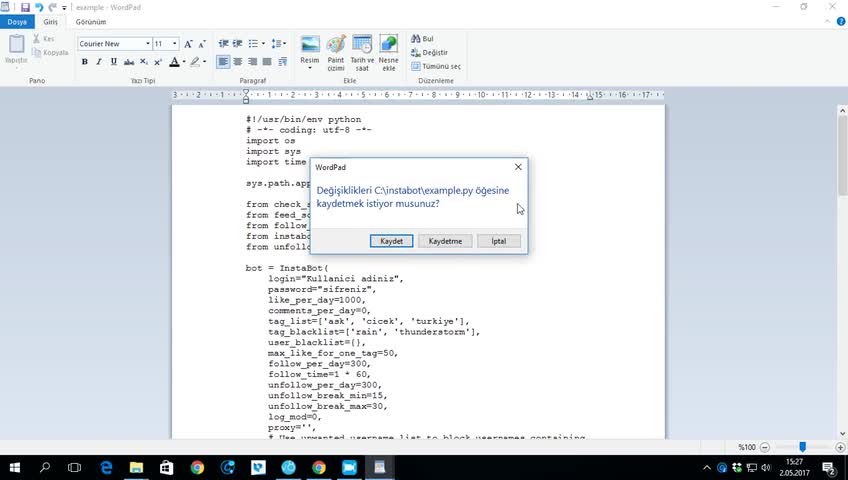848x480 pixels.
Task: Open the Dosya file menu
Action: [17, 22]
